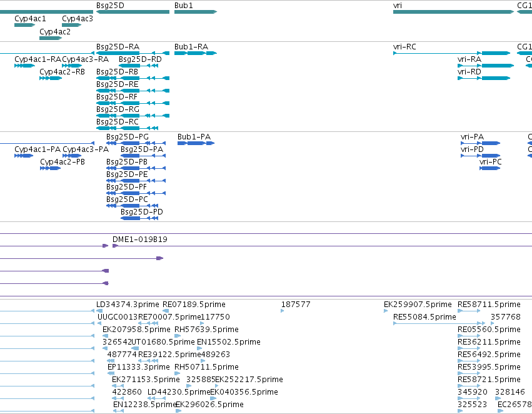Select protein Bub1-PA
The height and width of the screenshot is (414, 532).
pos(196,143)
